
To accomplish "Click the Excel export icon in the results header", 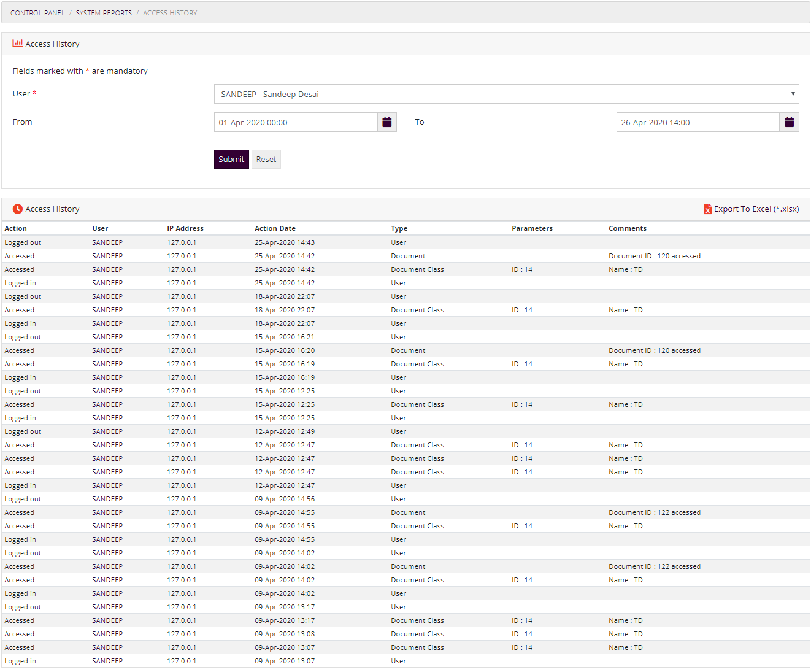I will 706,209.
